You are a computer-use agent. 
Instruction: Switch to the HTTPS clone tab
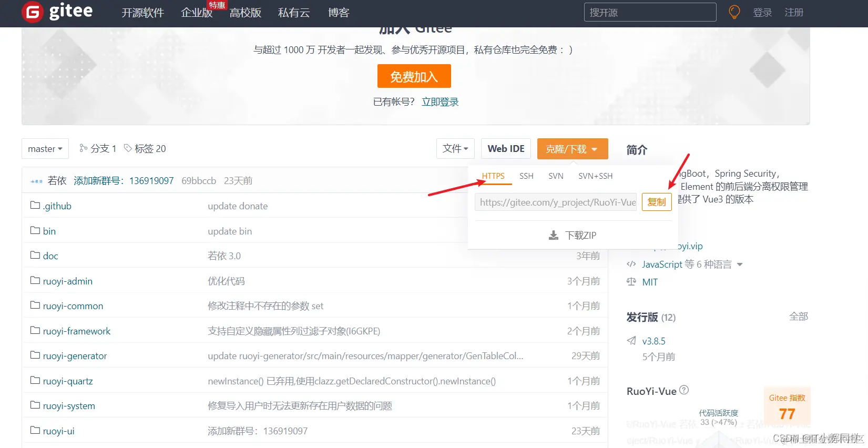pyautogui.click(x=493, y=176)
